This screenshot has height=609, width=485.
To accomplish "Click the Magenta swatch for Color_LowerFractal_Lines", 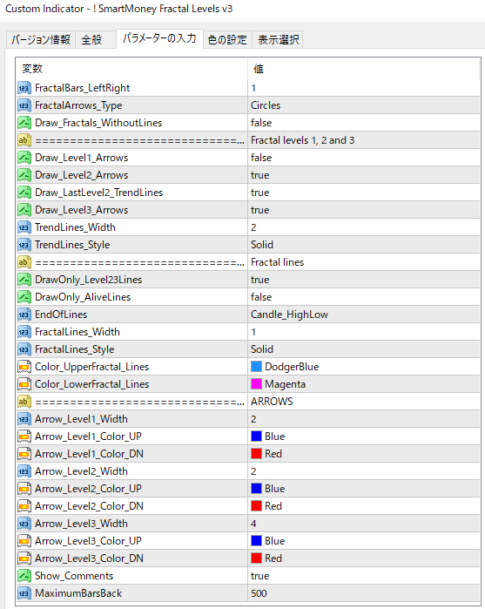I will click(256, 384).
